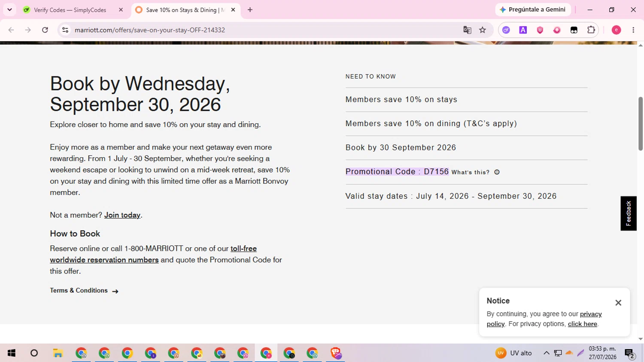The image size is (644, 362).
Task: Open the Terms & Conditions link
Action: pyautogui.click(x=84, y=291)
